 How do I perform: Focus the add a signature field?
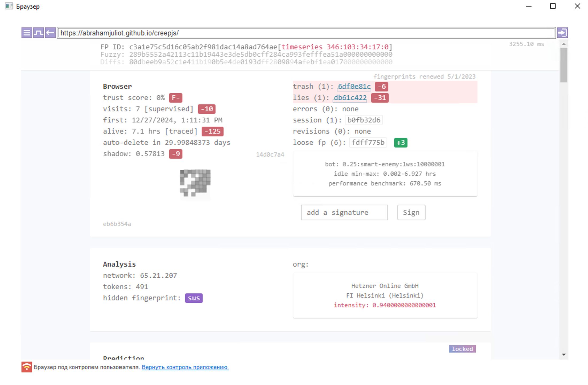pyautogui.click(x=344, y=212)
